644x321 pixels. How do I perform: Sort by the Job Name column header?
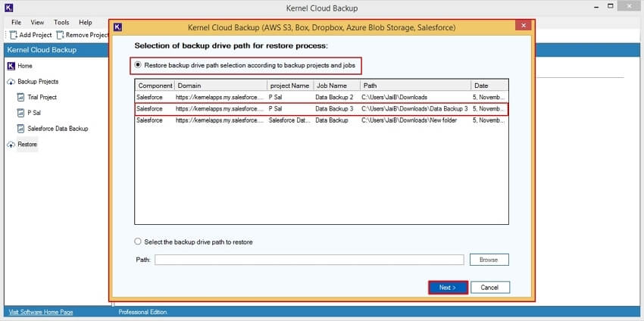[x=337, y=86]
